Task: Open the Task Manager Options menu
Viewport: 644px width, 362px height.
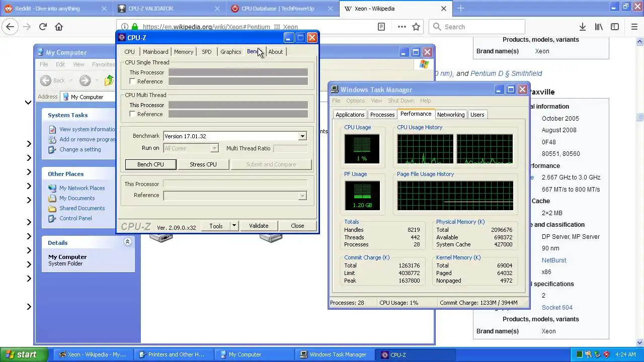Action: point(355,101)
